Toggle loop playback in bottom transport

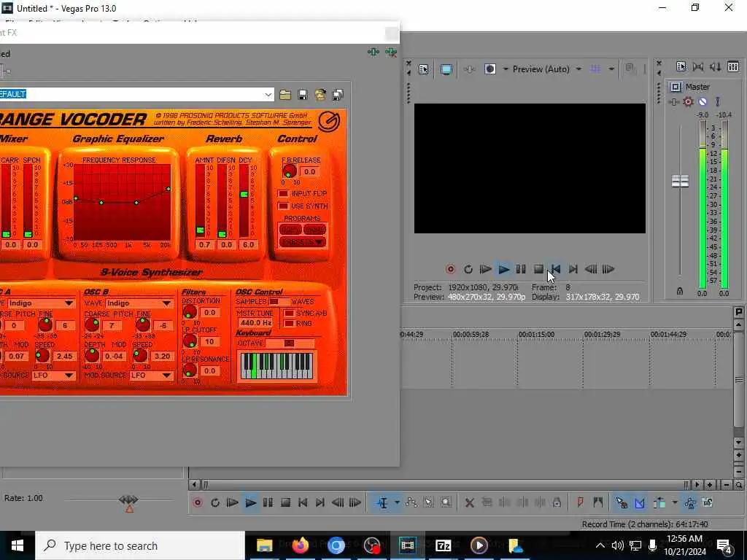[215, 503]
